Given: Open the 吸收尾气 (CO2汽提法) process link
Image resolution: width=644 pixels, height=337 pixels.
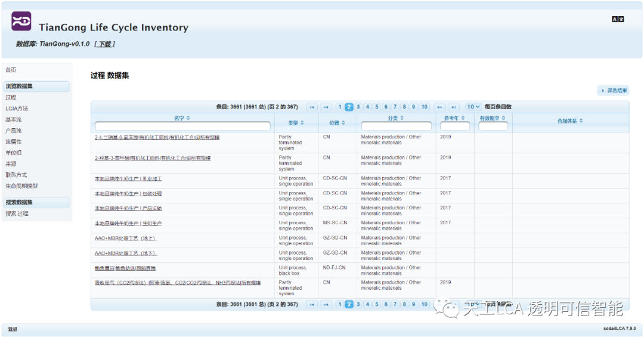Looking at the screenshot, I should coord(178,283).
